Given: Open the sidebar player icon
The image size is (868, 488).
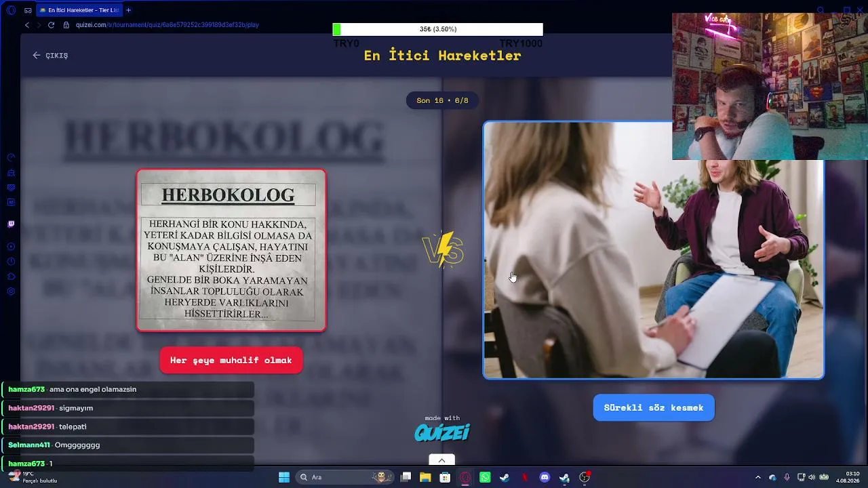Looking at the screenshot, I should tap(11, 247).
